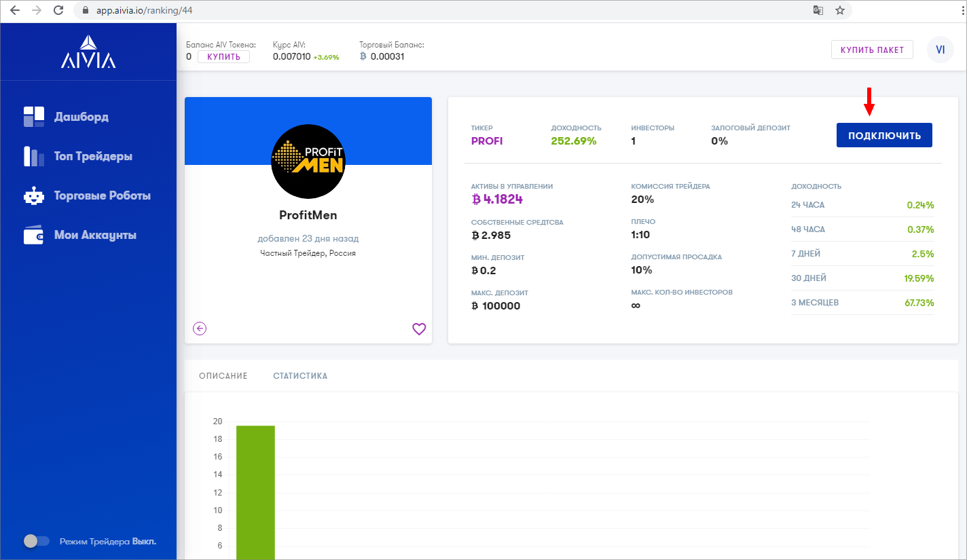Click the Top Traders bar chart icon
The image size is (967, 560).
(x=33, y=156)
